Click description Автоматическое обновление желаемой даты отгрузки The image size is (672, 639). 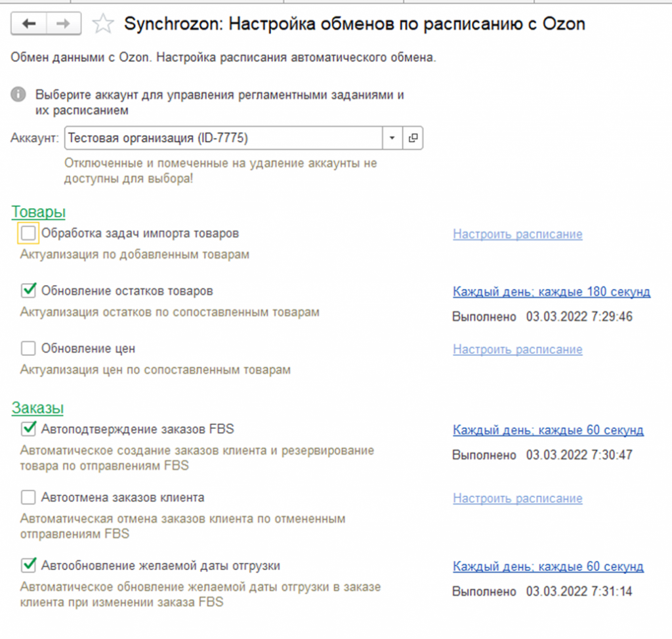(200, 594)
